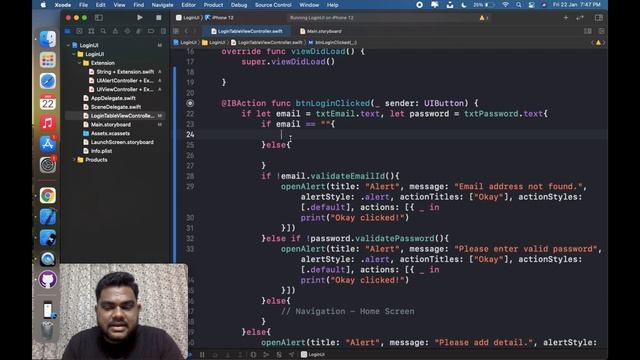Stop the running app with Stop button
The width and height of the screenshot is (640, 360).
pos(158,18)
